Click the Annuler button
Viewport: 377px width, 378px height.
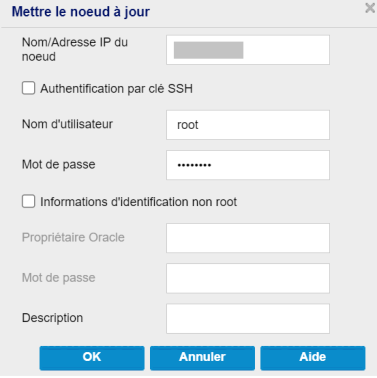(202, 358)
